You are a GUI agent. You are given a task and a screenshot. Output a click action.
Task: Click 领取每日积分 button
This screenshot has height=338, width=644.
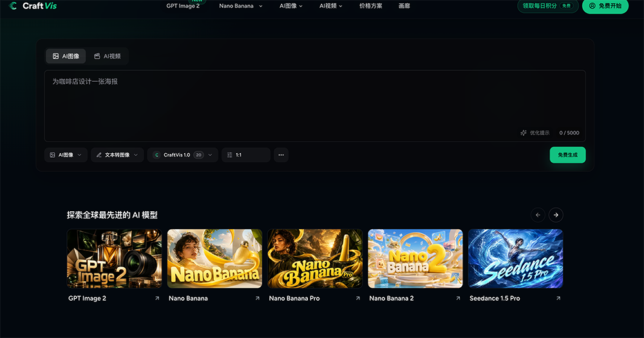pos(548,6)
